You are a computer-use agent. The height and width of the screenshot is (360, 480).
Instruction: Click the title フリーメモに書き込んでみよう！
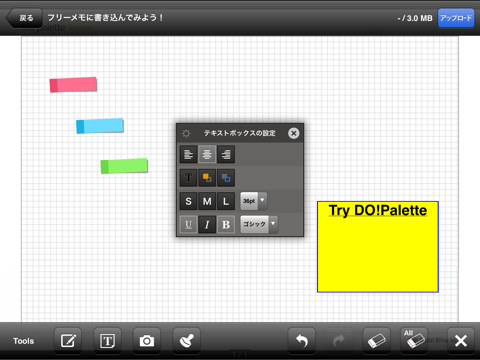click(105, 18)
